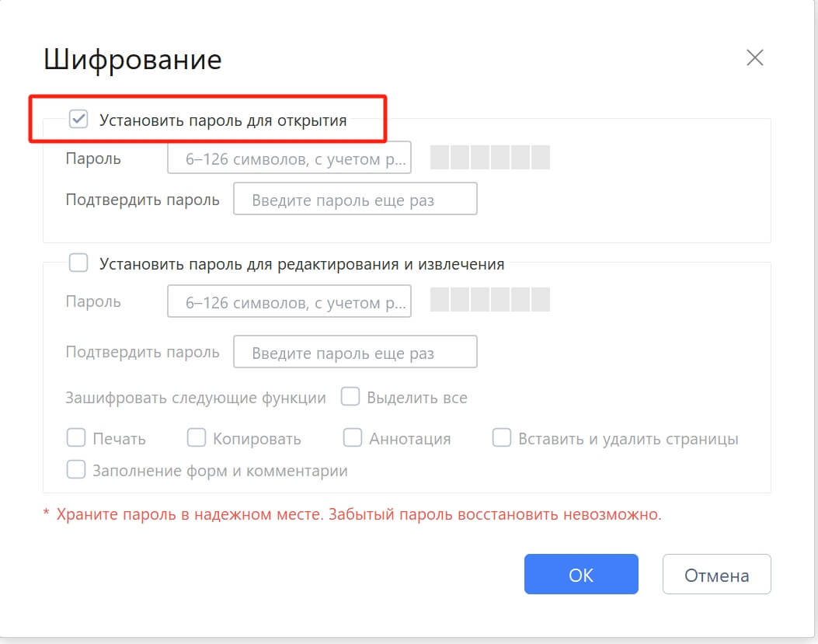Click the lower password confirmation field
The width and height of the screenshot is (818, 644).
coord(355,351)
